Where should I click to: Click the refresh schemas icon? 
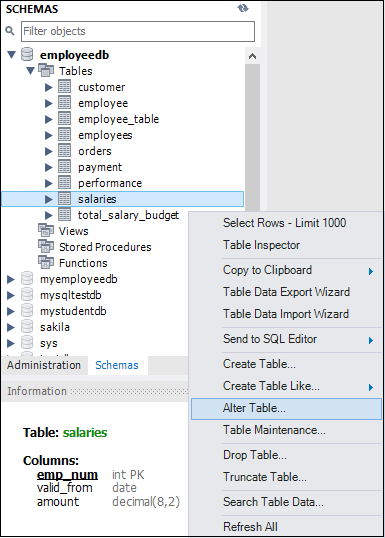tap(243, 8)
